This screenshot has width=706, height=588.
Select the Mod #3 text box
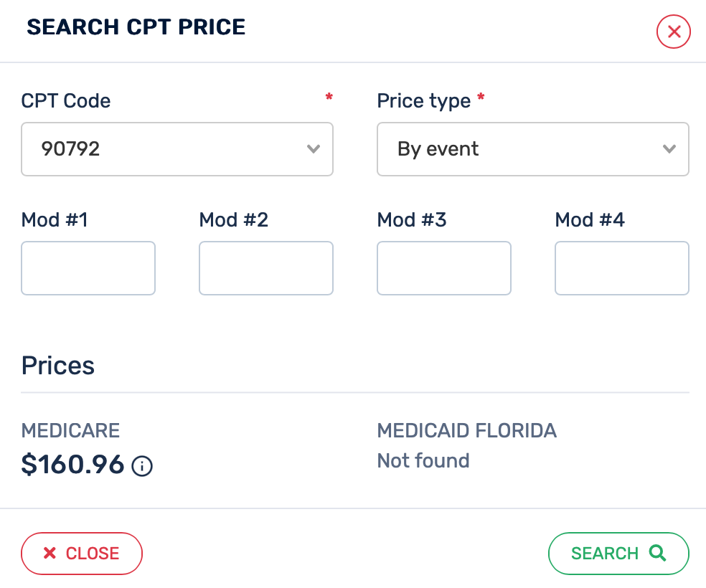444,268
